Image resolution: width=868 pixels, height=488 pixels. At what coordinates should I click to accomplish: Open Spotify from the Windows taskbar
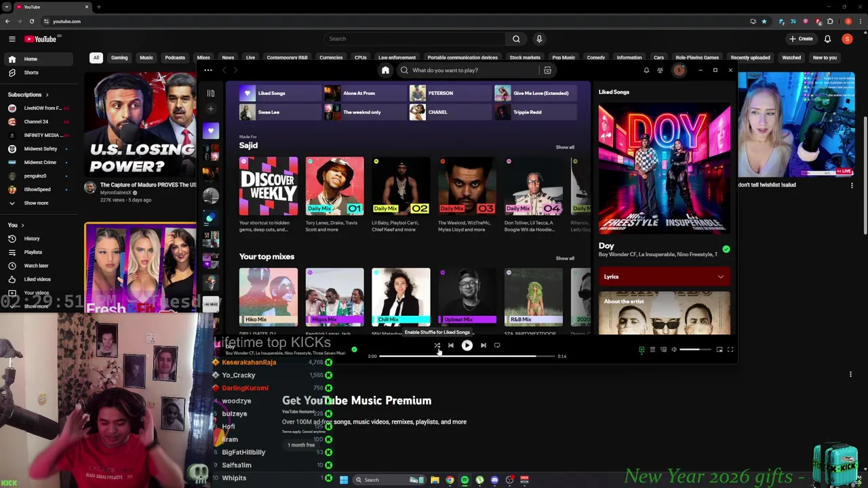pos(465,480)
